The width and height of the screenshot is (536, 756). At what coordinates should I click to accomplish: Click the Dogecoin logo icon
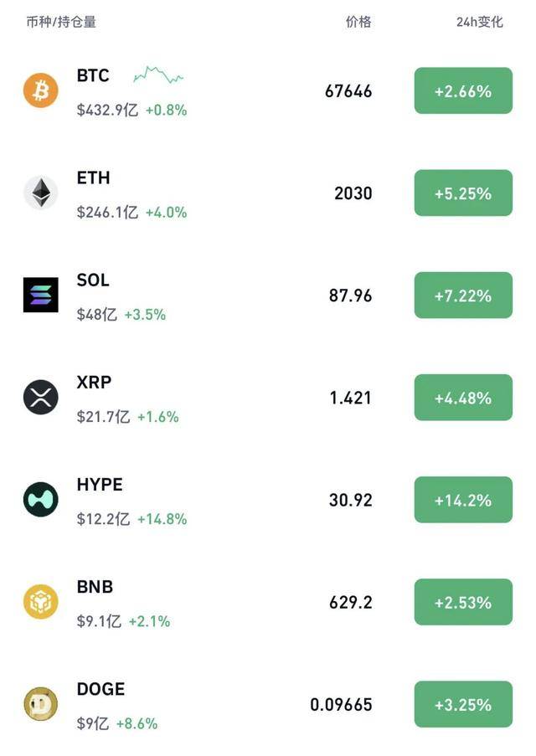(x=40, y=704)
